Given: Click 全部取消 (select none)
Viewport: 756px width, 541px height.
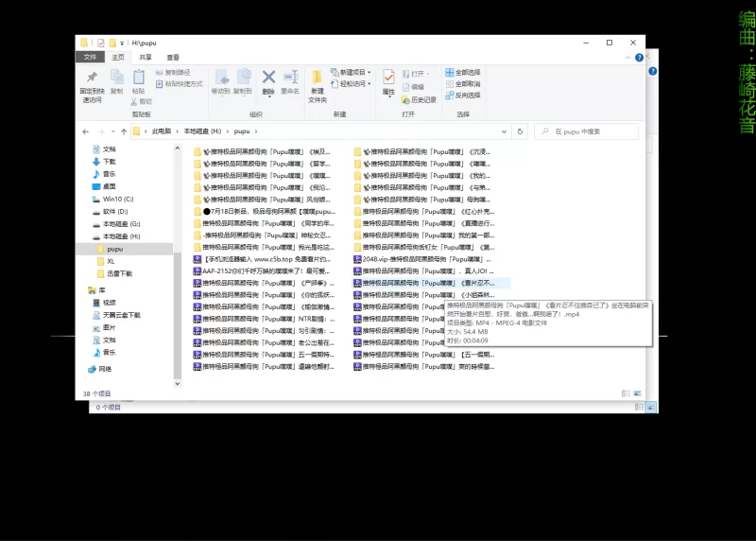Looking at the screenshot, I should tap(462, 84).
